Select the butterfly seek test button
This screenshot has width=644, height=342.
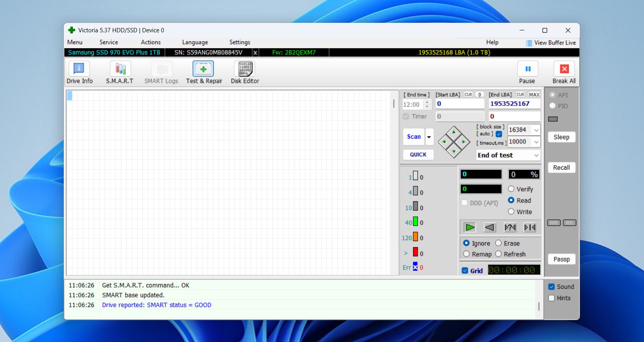point(530,227)
